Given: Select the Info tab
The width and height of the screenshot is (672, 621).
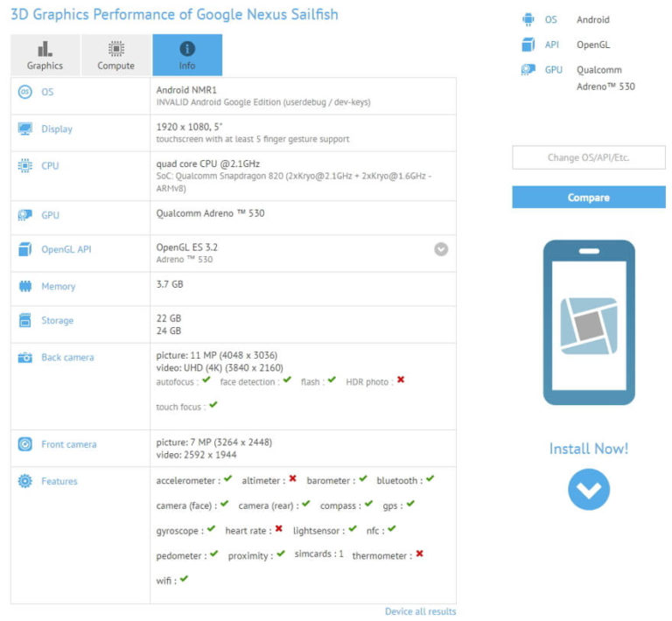Looking at the screenshot, I should pos(187,55).
